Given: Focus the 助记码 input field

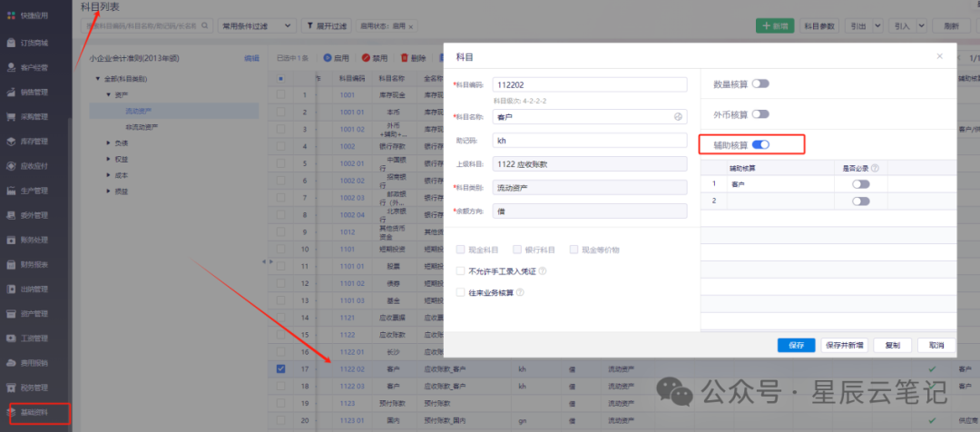Looking at the screenshot, I should [590, 140].
